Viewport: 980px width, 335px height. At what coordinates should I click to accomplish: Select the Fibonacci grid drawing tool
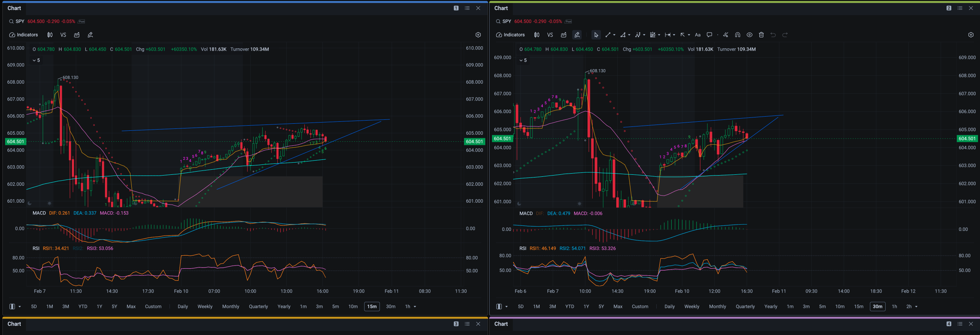click(653, 35)
